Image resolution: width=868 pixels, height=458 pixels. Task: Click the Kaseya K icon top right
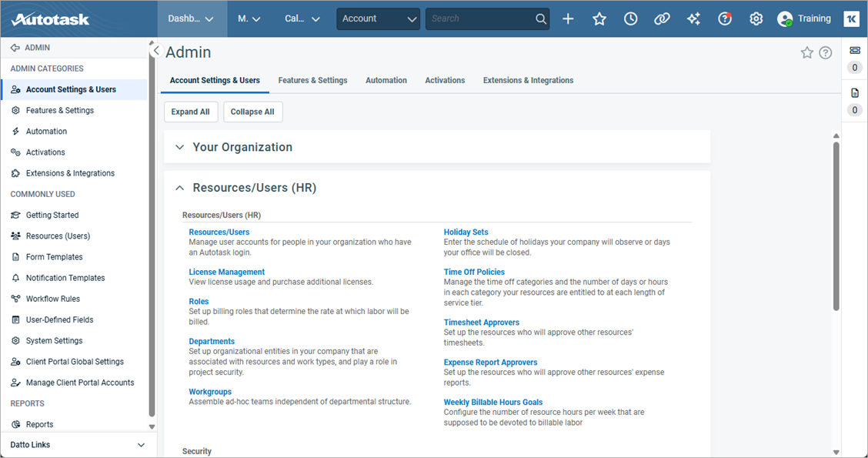pos(852,18)
